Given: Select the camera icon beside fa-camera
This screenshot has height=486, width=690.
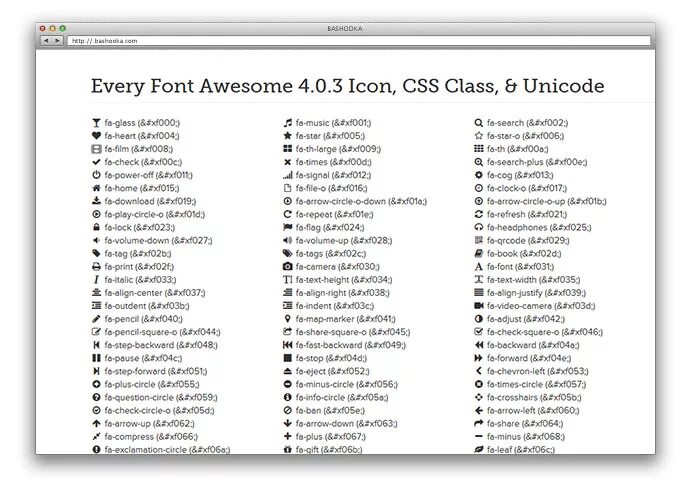Looking at the screenshot, I should coord(287,266).
